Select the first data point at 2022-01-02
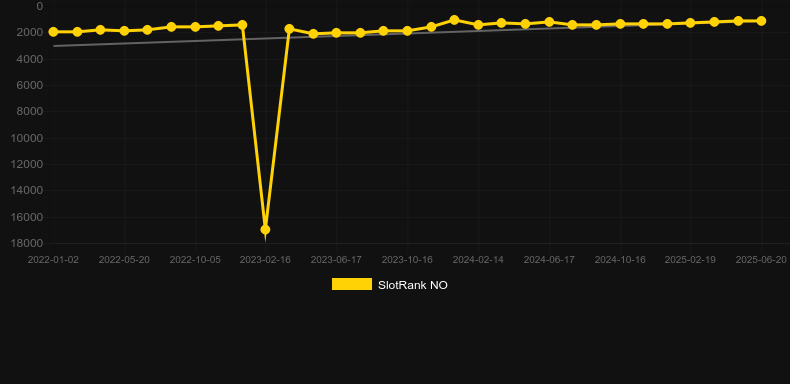The image size is (790, 384). (x=53, y=32)
